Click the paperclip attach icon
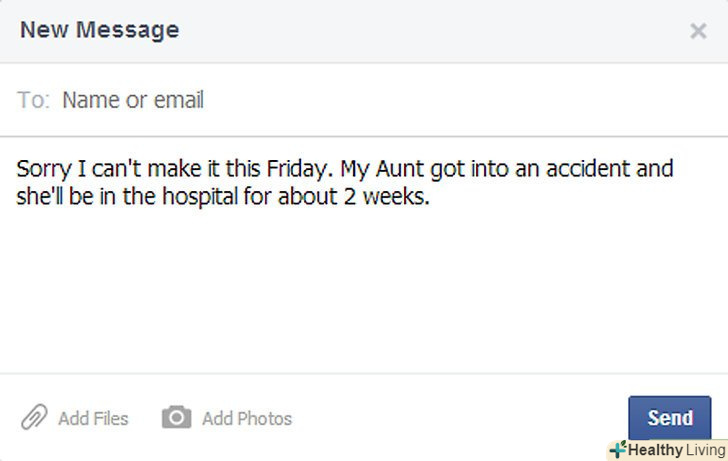 34,418
